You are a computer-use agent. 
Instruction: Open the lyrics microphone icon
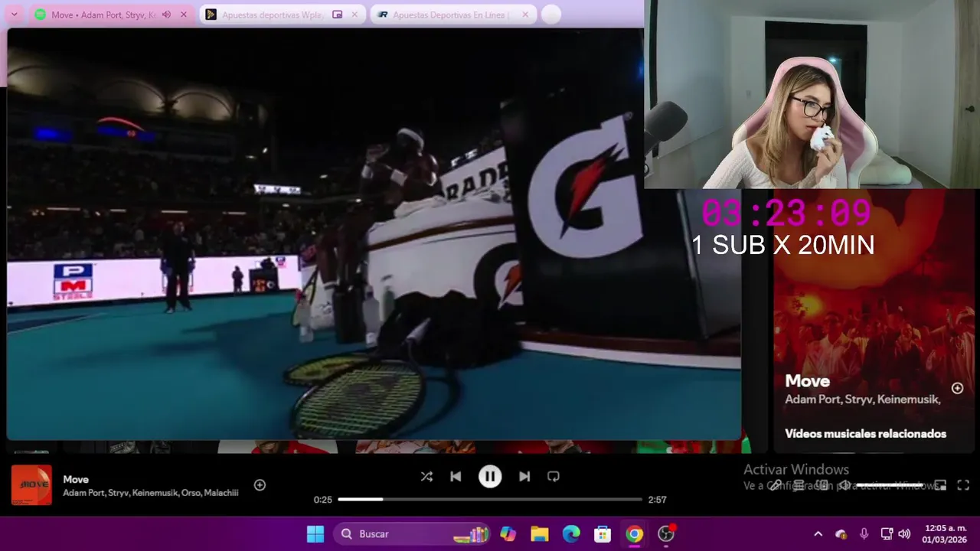tap(776, 485)
